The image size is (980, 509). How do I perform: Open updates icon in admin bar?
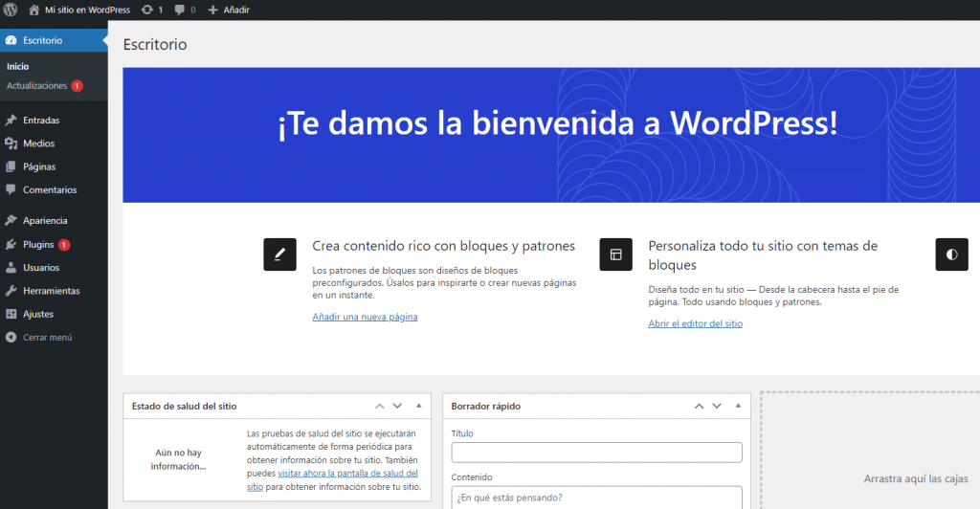tap(146, 10)
